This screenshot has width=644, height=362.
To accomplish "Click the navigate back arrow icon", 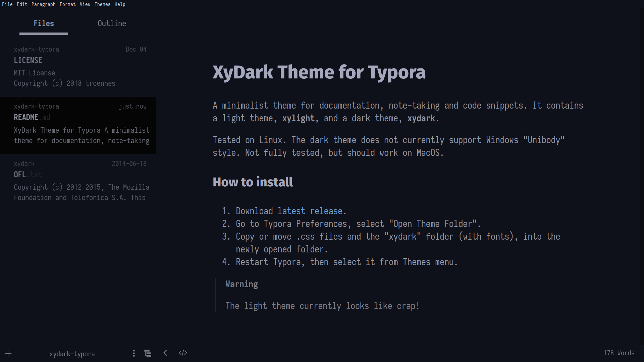I will [166, 353].
